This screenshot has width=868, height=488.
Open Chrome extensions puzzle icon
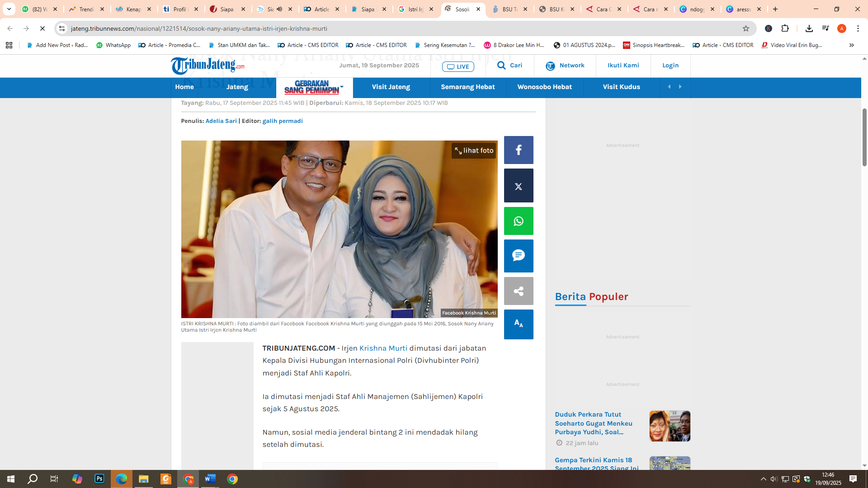(x=785, y=28)
